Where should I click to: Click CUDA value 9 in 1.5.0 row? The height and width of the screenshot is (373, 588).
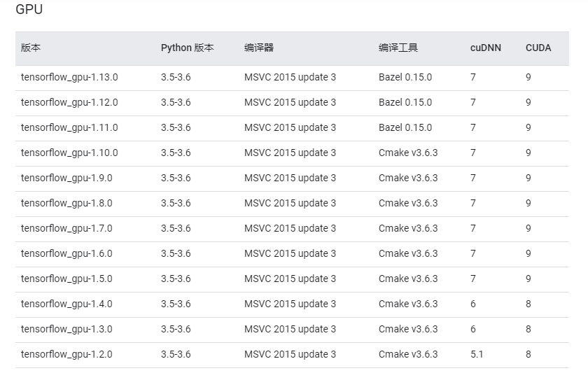528,279
